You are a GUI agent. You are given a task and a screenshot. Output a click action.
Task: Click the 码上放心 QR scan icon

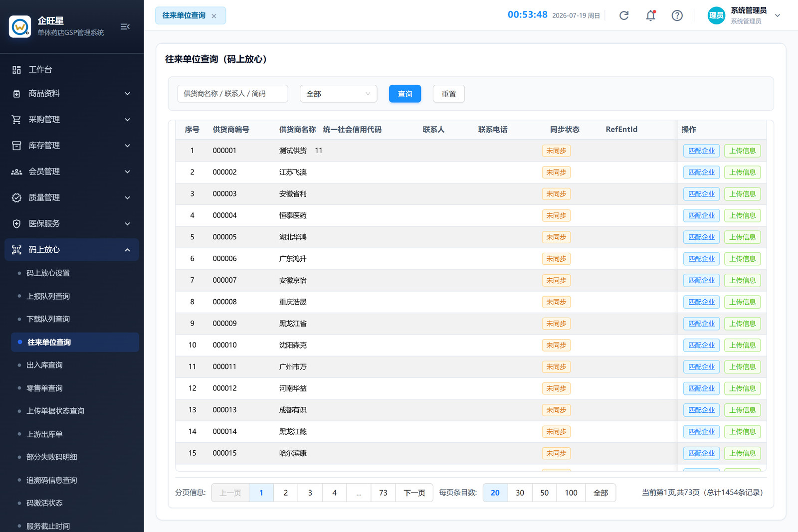coord(16,250)
